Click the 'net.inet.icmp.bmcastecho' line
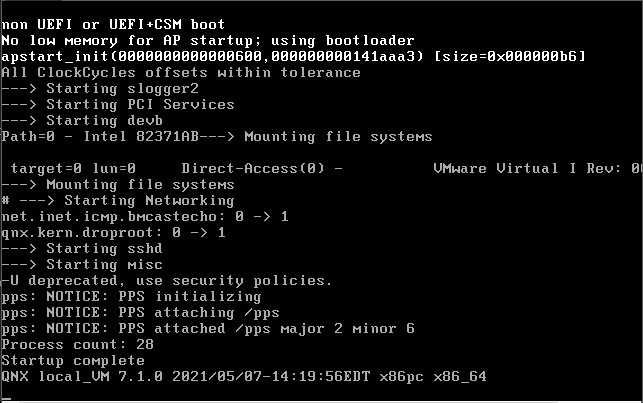The width and height of the screenshot is (643, 403). (145, 216)
